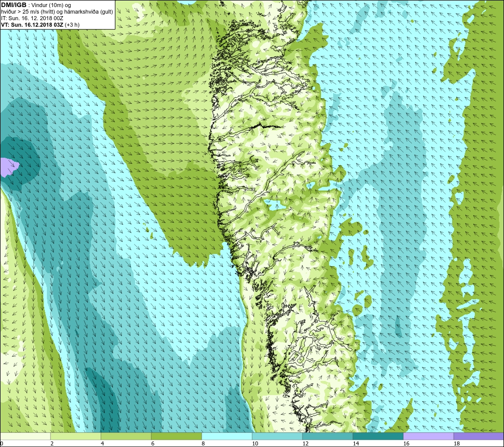The height and width of the screenshot is (447, 504).
Task: Click legend scale label '16'
Action: [x=406, y=443]
